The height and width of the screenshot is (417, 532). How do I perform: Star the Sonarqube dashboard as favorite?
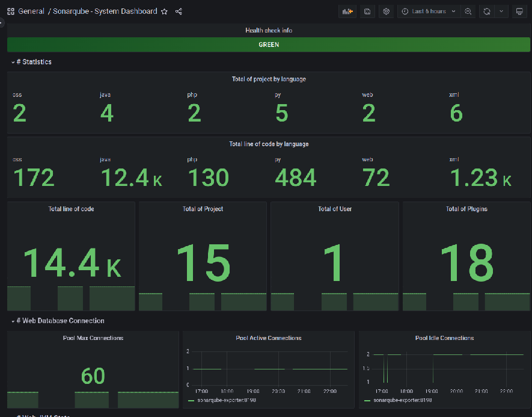tap(164, 11)
